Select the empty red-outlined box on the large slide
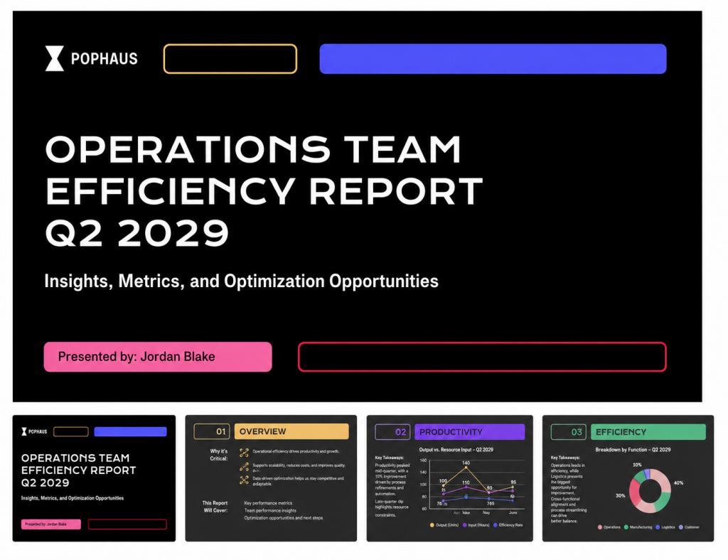This screenshot has height=560, width=728. [483, 357]
